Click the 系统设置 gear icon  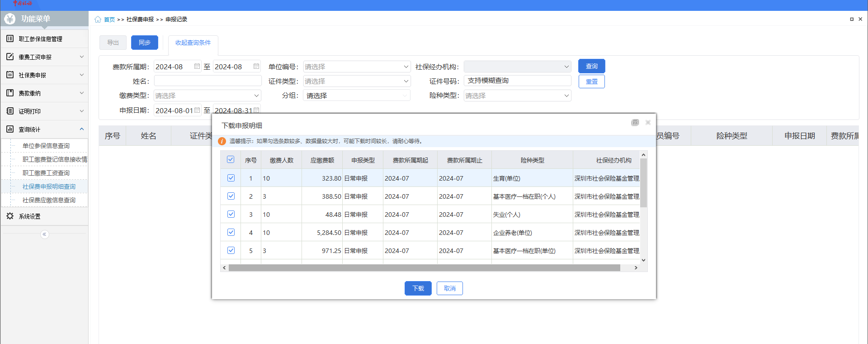(10, 216)
